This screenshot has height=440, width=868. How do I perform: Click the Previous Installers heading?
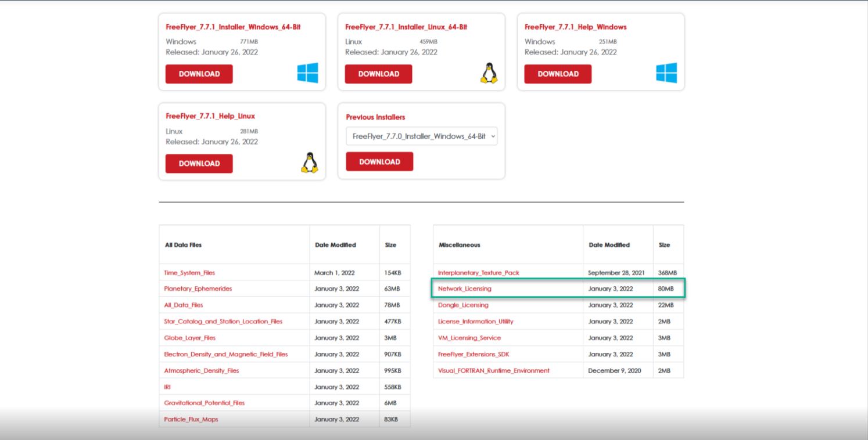(375, 117)
